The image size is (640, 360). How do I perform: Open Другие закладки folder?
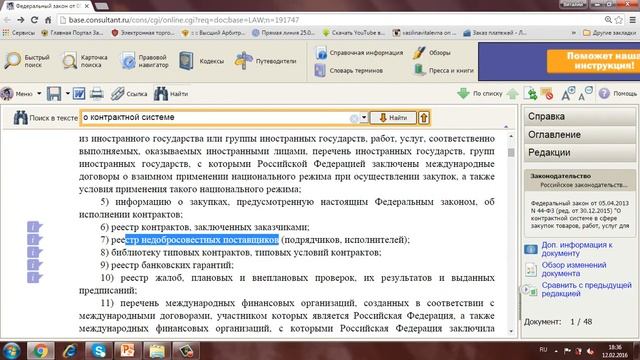point(609,33)
